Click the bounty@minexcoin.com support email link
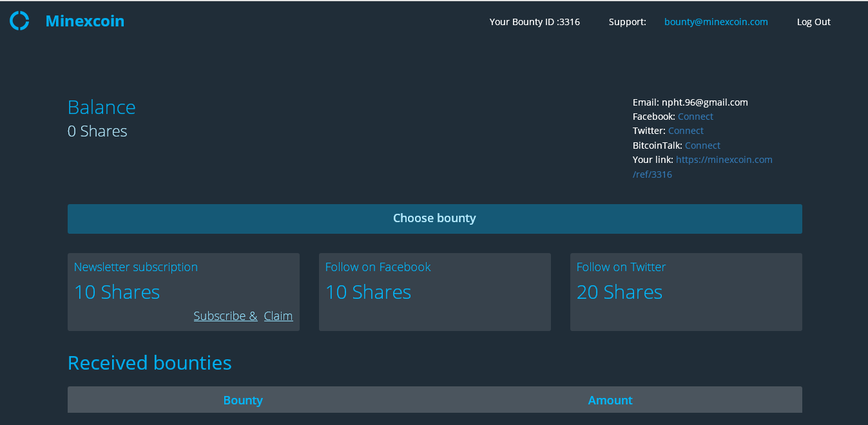 pos(716,22)
